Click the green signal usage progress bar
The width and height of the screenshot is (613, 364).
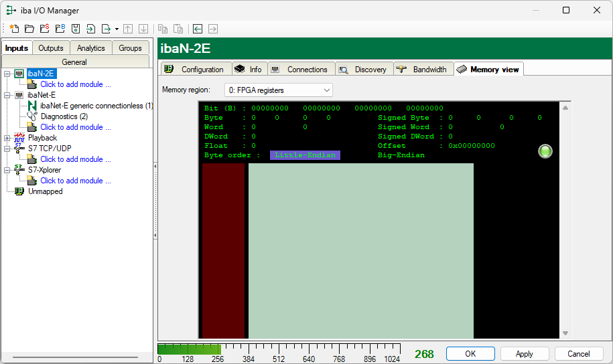pos(189,349)
